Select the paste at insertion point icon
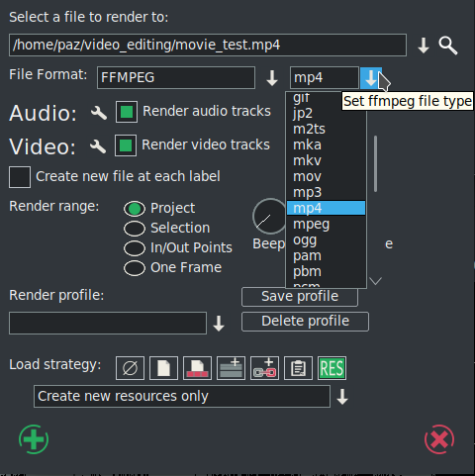 [x=298, y=368]
